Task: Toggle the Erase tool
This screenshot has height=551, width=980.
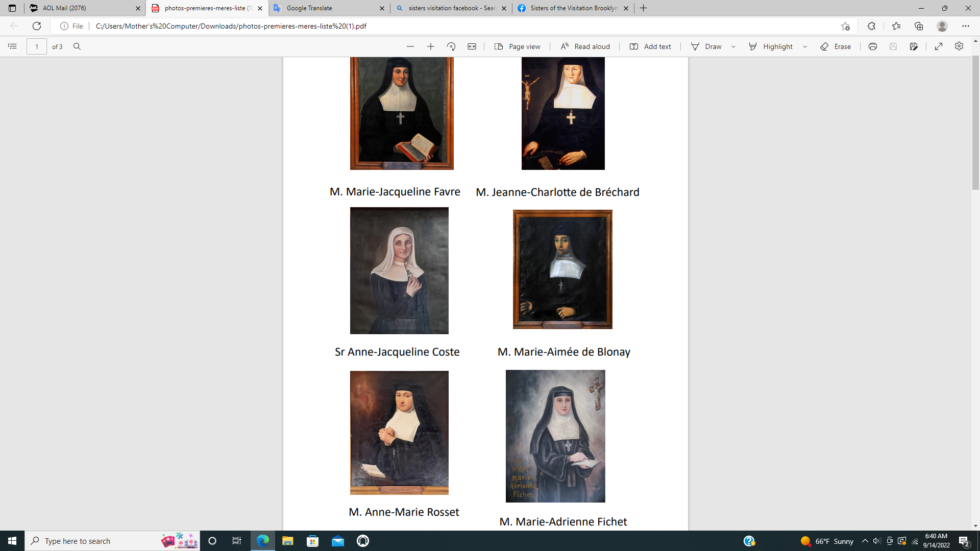Action: click(x=835, y=47)
